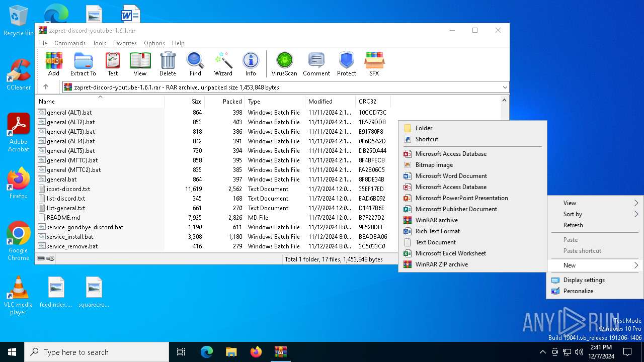Launch the Wizard tool

click(223, 64)
